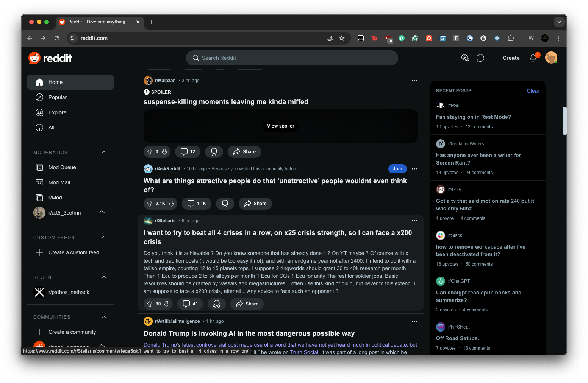Viewport: 588px width, 383px height.
Task: Click the Reddit snoo logo in the header
Action: tap(34, 58)
